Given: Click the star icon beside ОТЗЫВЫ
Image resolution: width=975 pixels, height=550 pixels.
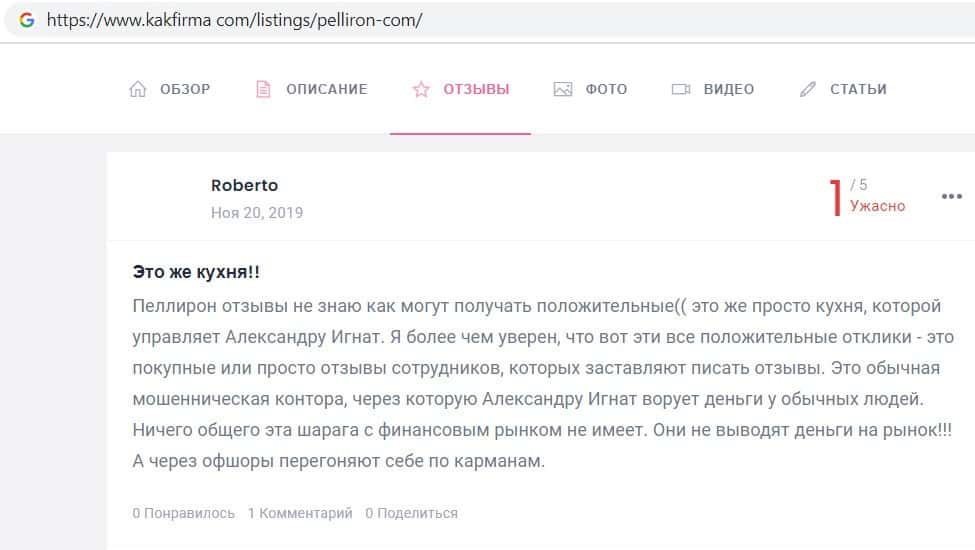Looking at the screenshot, I should [421, 89].
